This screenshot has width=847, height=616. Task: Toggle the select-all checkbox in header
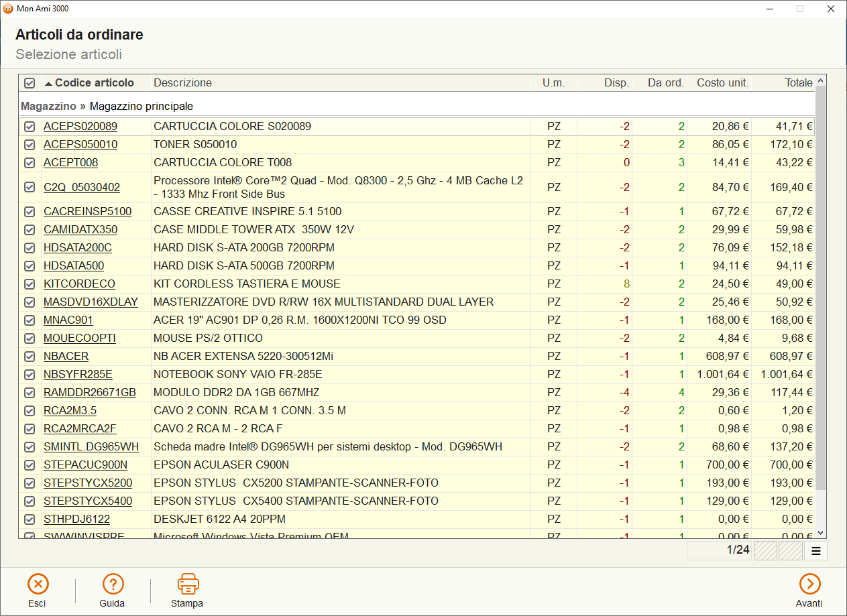[x=30, y=83]
